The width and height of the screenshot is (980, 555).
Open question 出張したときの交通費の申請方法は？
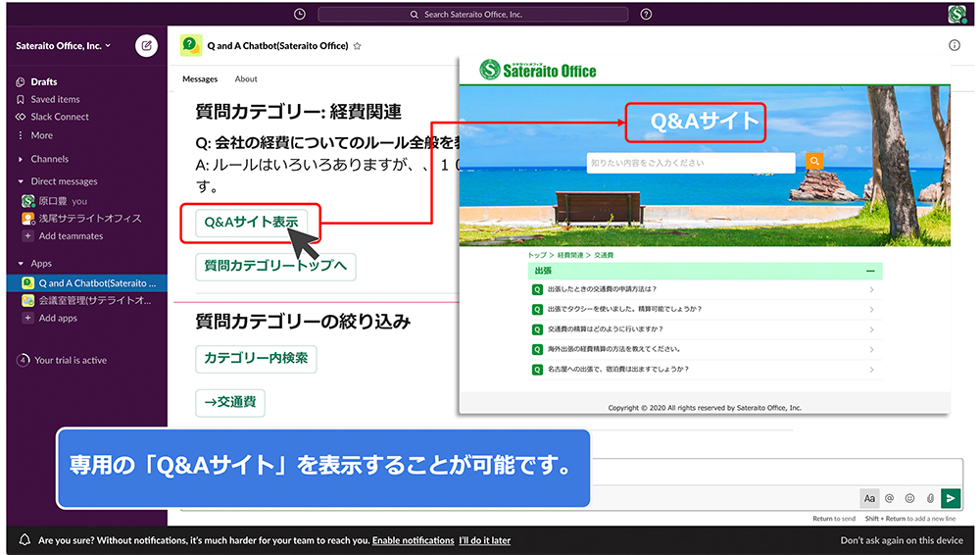[705, 289]
